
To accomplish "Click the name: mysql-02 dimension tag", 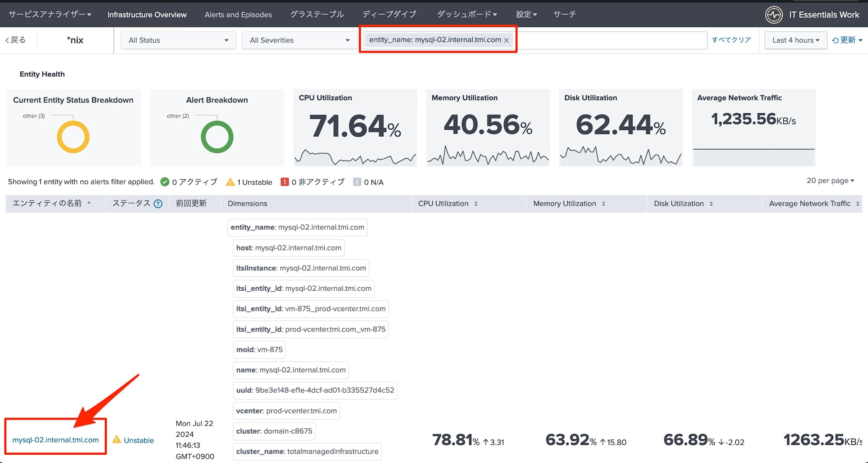I will [x=291, y=370].
